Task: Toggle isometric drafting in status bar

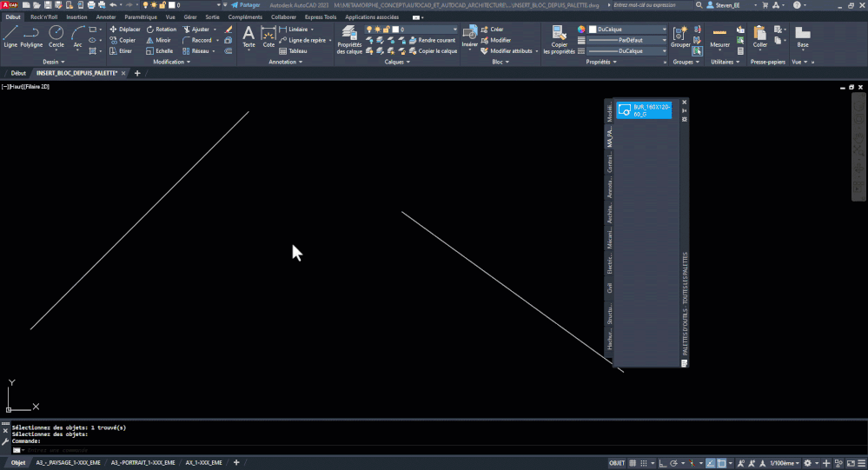Action: point(692,463)
